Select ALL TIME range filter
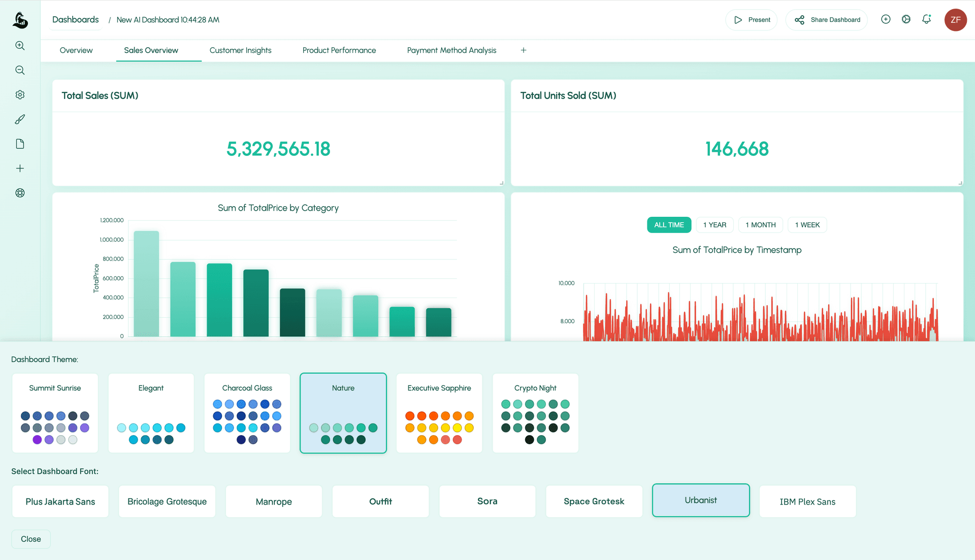Viewport: 975px width, 560px height. click(669, 225)
